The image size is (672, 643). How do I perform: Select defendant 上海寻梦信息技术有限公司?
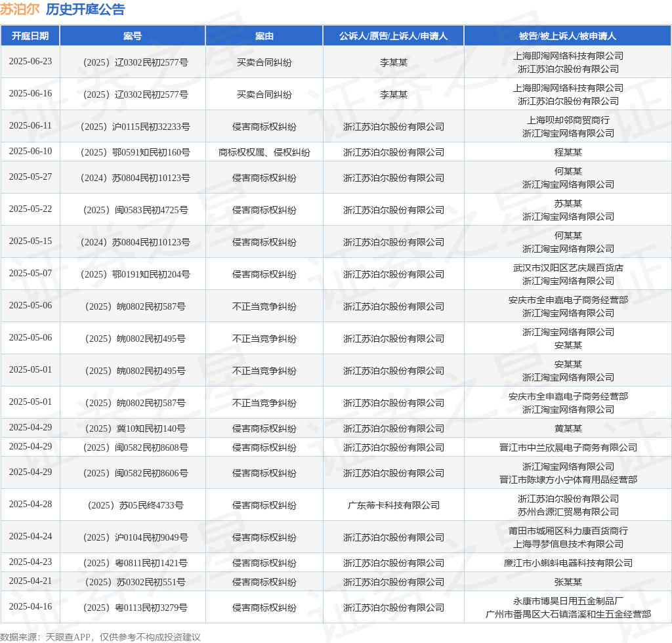point(568,544)
